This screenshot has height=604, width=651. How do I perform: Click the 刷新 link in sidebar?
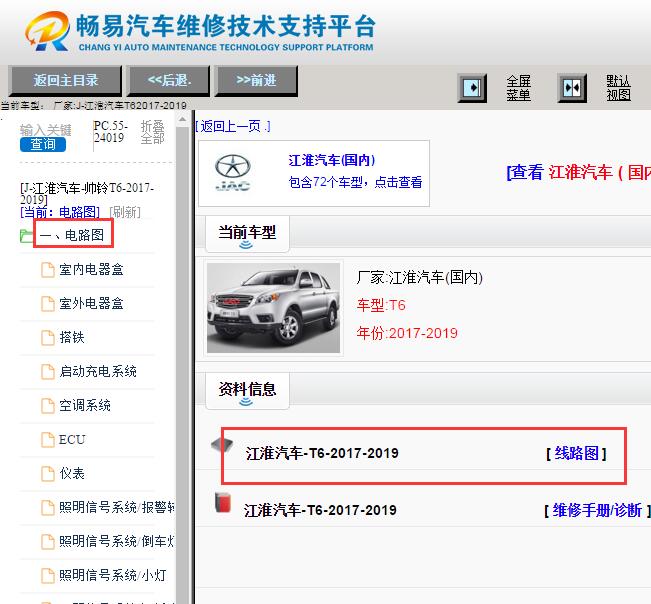[x=125, y=212]
